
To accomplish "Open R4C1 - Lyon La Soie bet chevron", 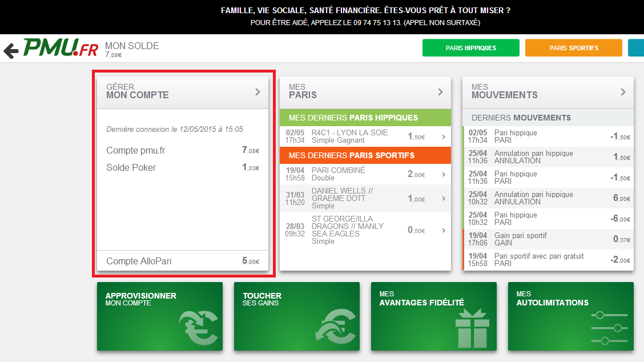I will click(444, 136).
